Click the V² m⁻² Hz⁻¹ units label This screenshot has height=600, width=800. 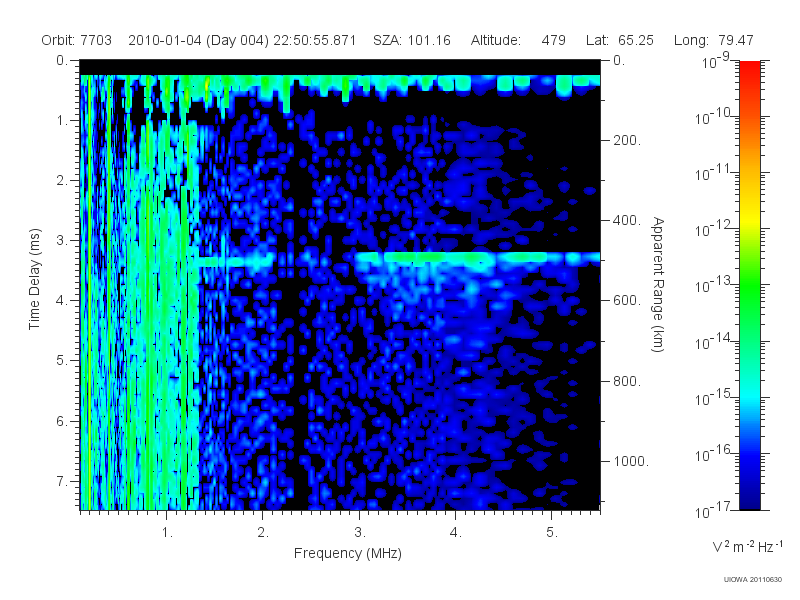pyautogui.click(x=747, y=546)
